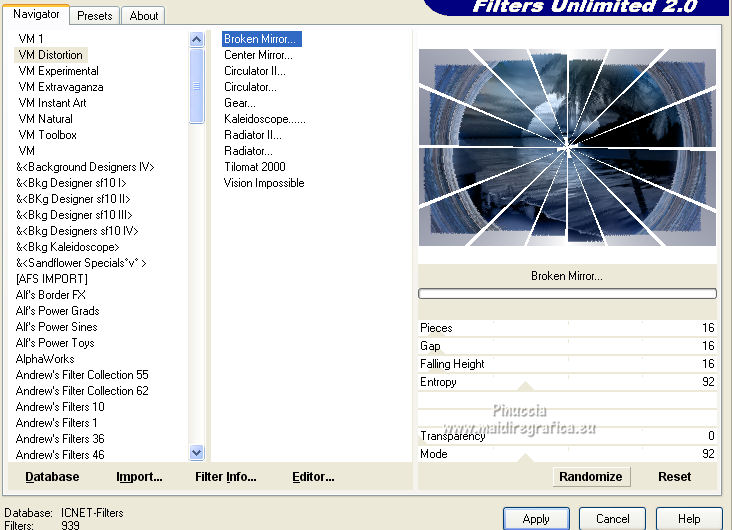Click the scroll down arrow in category list
732x530 pixels.
pos(197,452)
